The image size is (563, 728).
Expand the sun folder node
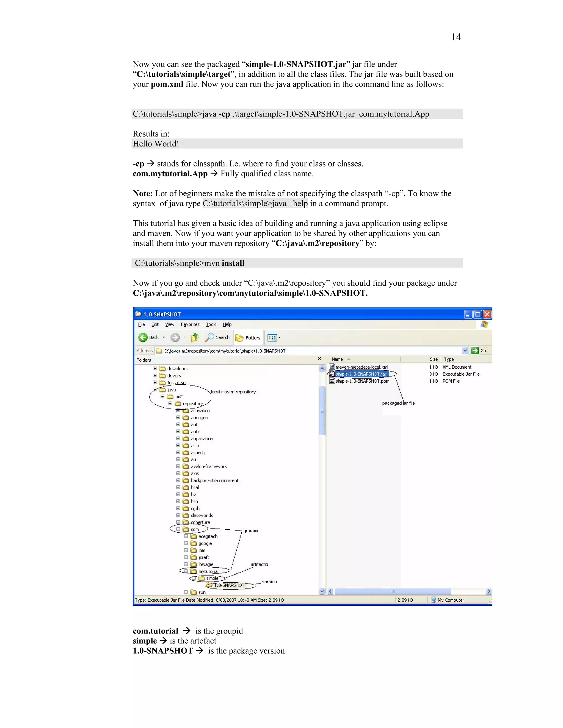click(x=186, y=592)
